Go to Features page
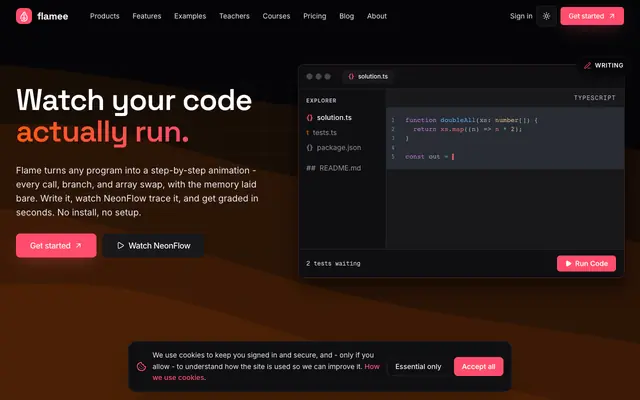This screenshot has height=400, width=640. (147, 16)
